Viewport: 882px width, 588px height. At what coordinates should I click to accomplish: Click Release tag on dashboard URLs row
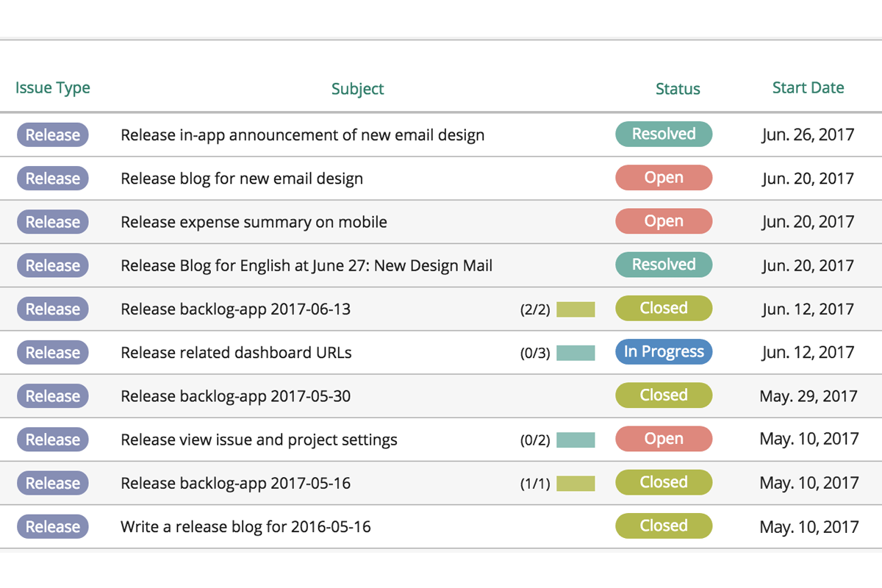pos(53,353)
